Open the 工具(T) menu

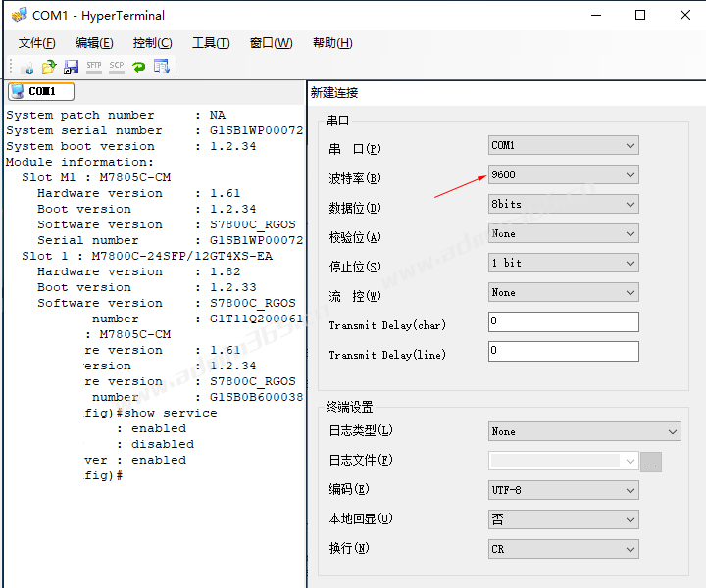211,43
